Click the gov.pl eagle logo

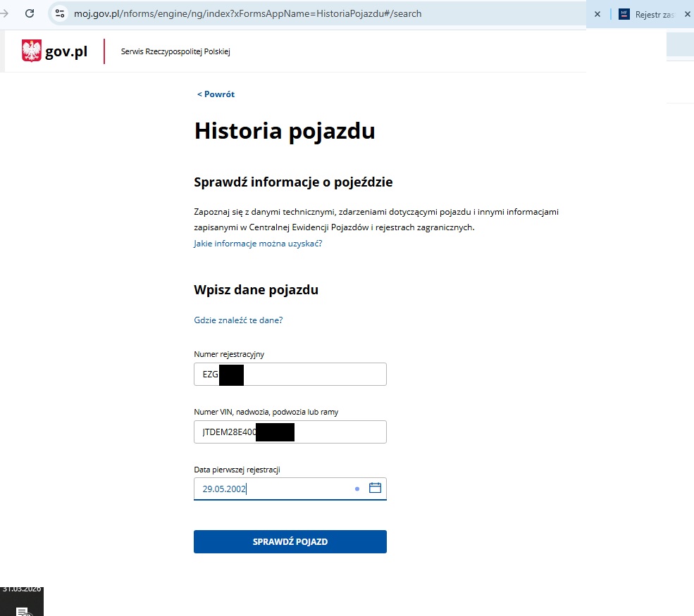31,51
